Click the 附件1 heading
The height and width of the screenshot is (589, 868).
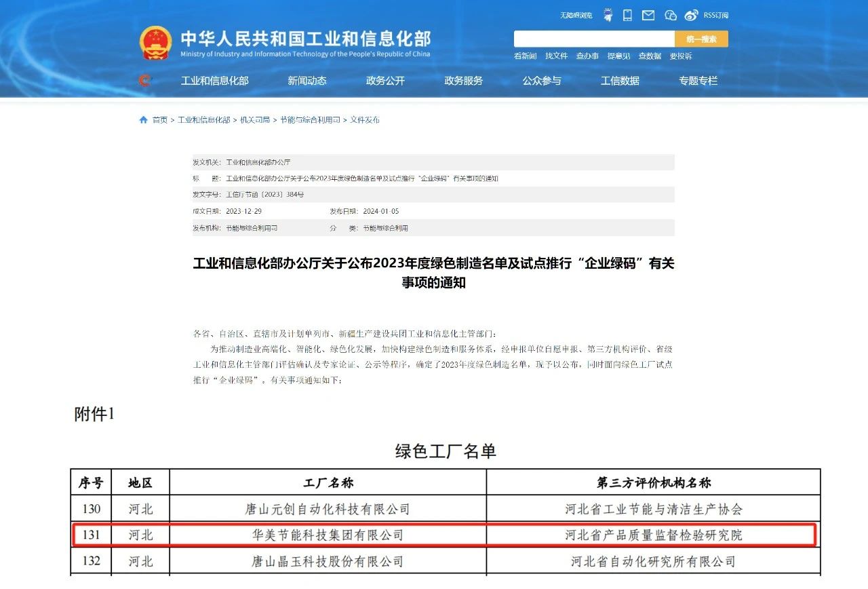point(94,414)
